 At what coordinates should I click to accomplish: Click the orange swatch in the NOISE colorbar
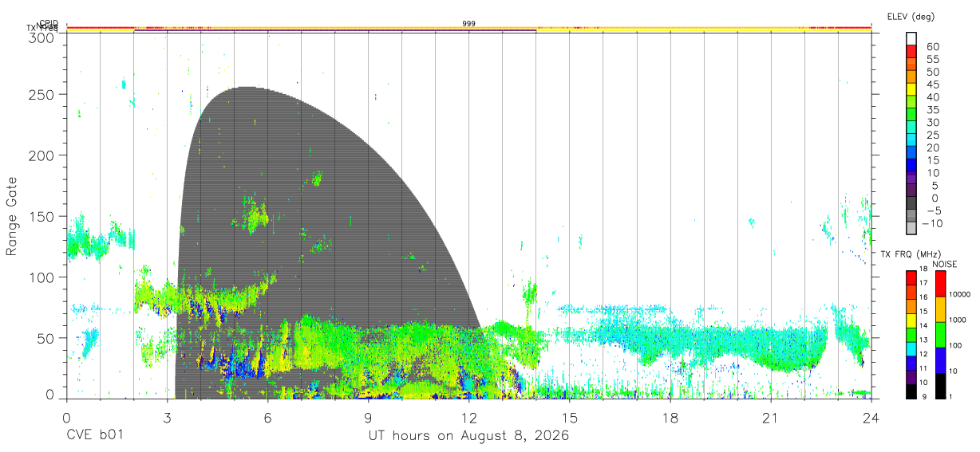[941, 309]
